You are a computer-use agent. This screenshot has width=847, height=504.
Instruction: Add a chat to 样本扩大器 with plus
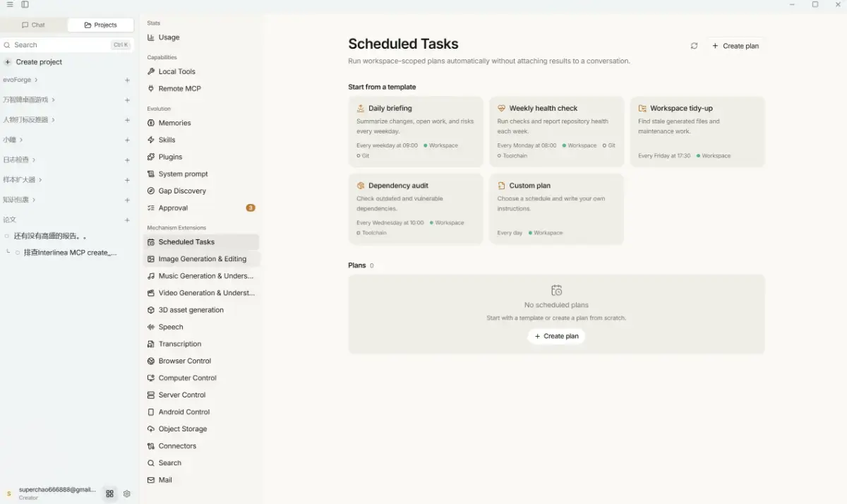(127, 180)
